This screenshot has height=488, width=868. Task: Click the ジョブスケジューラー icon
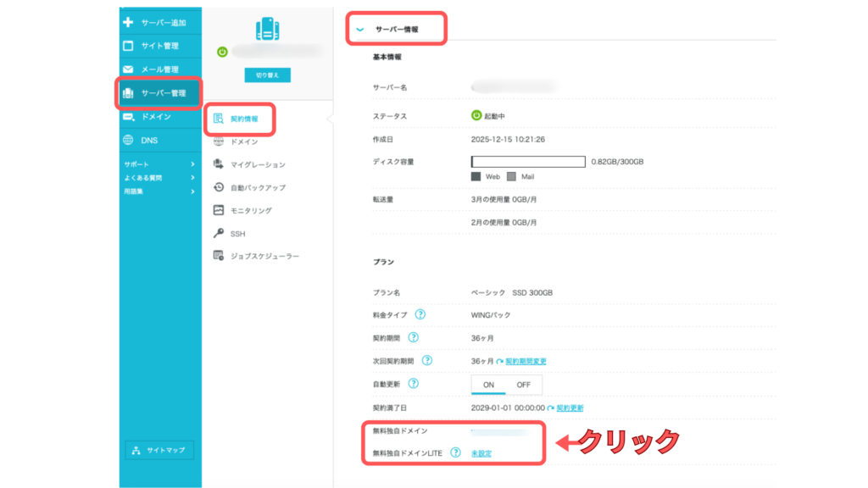(219, 256)
